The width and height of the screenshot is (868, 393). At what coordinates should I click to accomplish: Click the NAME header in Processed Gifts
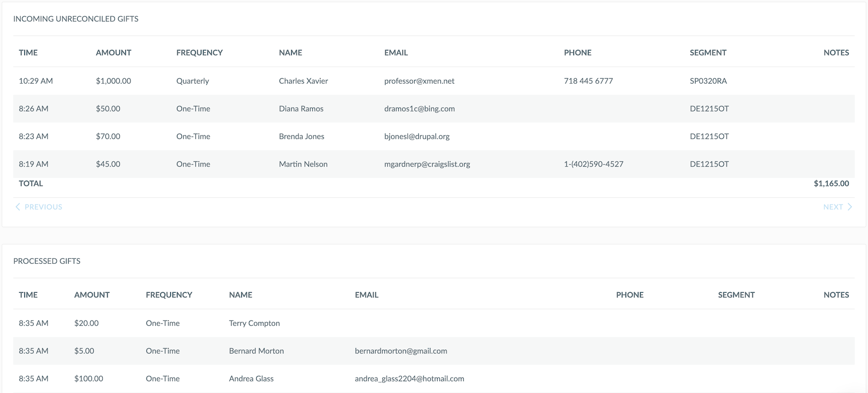[241, 295]
